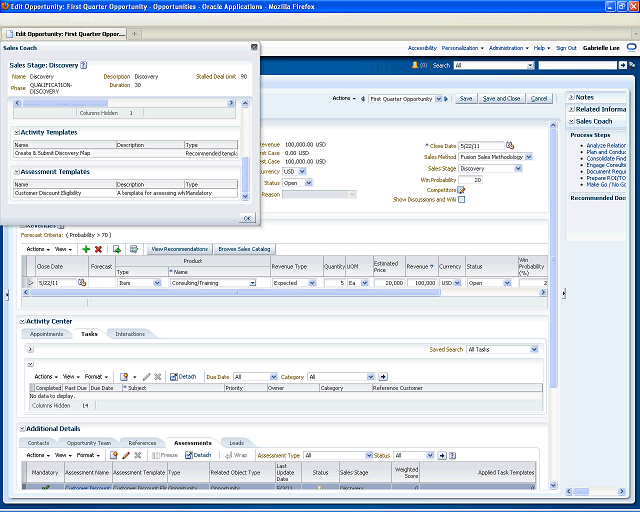
Task: Click main page vertical scrollbar
Action: 553,258
